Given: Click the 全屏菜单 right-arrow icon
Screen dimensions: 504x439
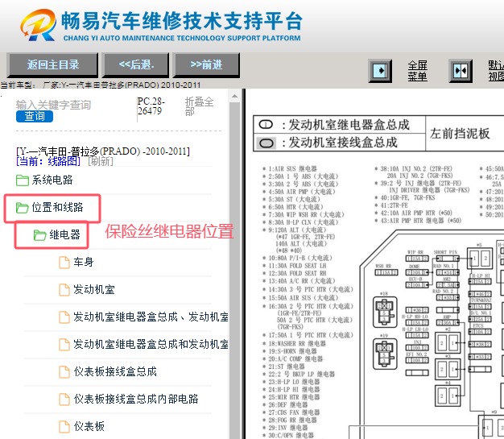Looking at the screenshot, I should pos(380,70).
